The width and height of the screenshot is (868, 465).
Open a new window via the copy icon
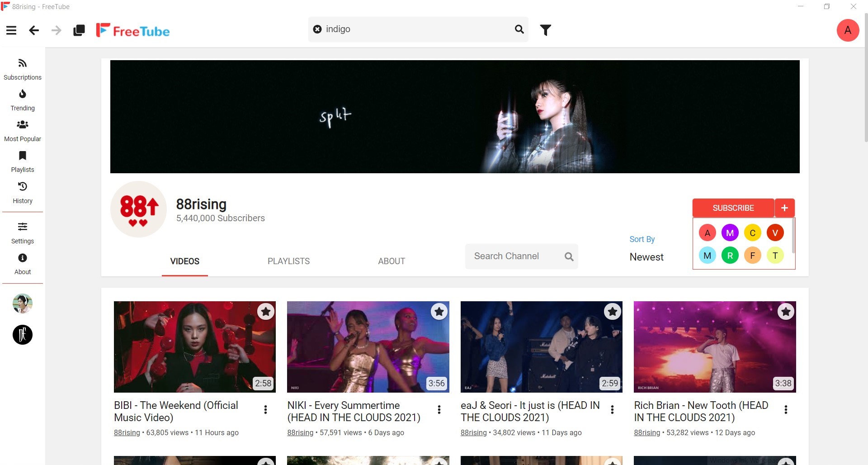click(79, 30)
